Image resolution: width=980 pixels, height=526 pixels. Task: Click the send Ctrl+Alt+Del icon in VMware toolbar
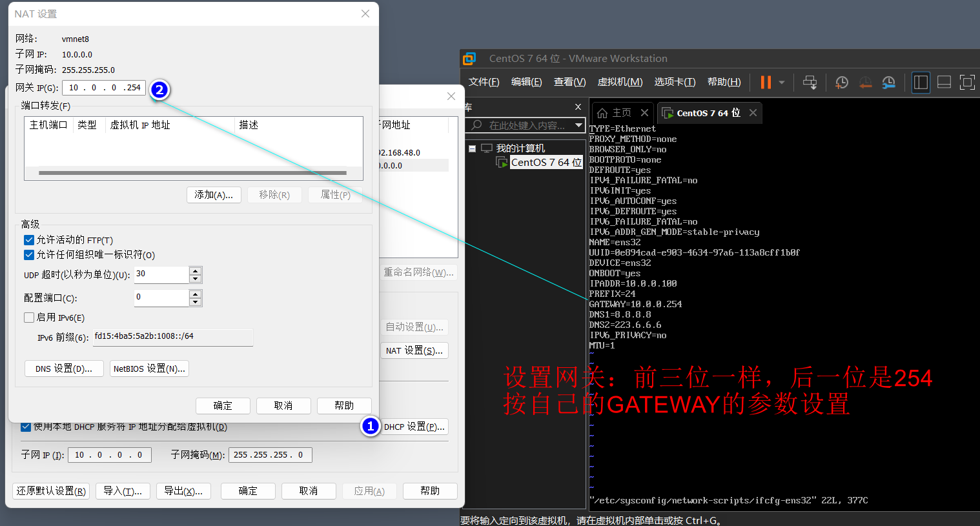click(x=810, y=82)
